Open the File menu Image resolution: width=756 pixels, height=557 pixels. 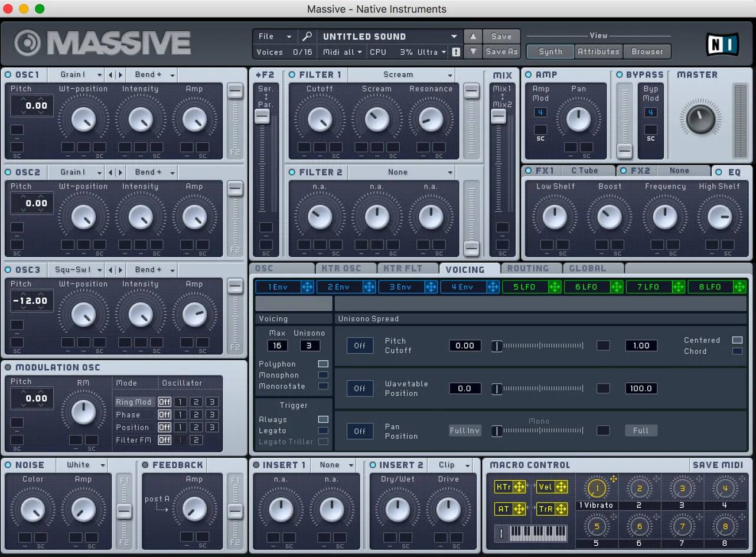275,36
